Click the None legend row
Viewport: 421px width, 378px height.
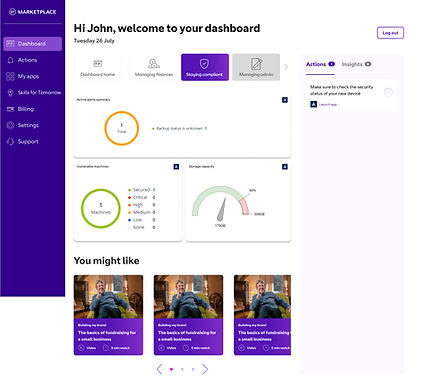[142, 227]
